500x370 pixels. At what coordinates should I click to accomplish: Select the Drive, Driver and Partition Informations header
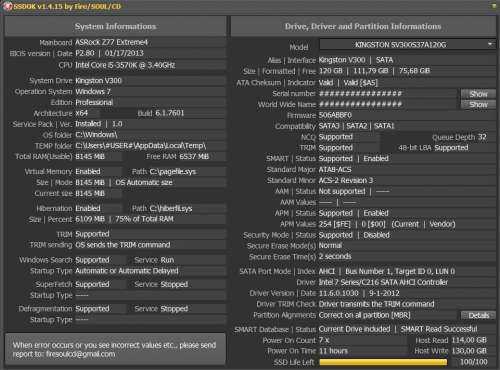pos(363,26)
